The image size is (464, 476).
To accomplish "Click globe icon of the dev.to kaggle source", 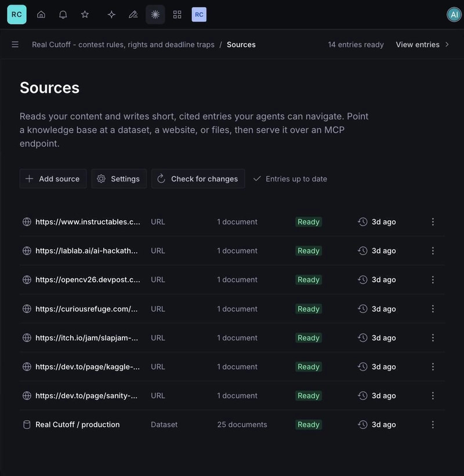I will (27, 367).
